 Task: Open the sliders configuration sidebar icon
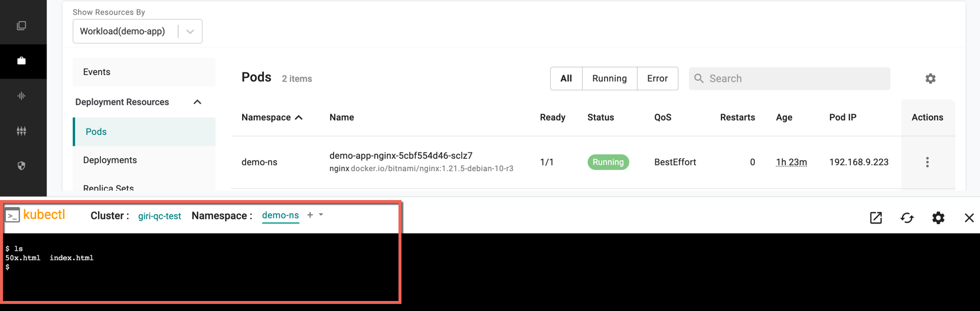tap(21, 131)
